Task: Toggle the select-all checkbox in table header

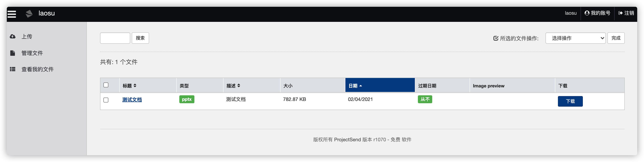Action: point(106,85)
